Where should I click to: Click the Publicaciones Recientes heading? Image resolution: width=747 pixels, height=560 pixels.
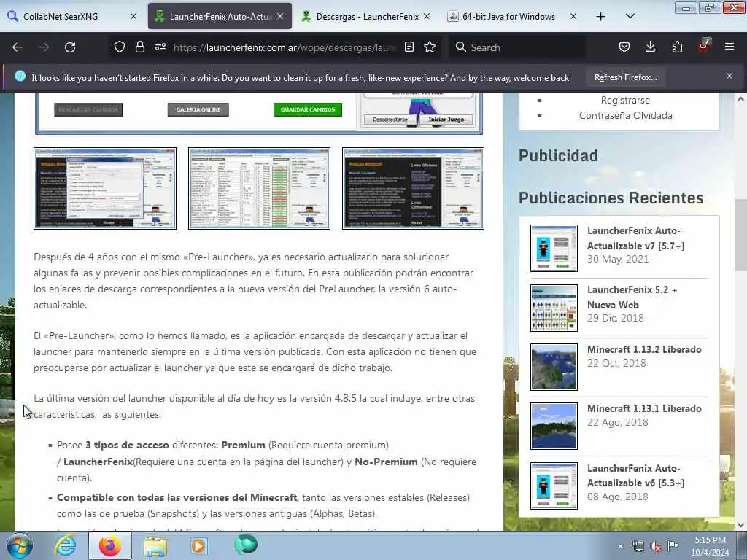pyautogui.click(x=611, y=198)
